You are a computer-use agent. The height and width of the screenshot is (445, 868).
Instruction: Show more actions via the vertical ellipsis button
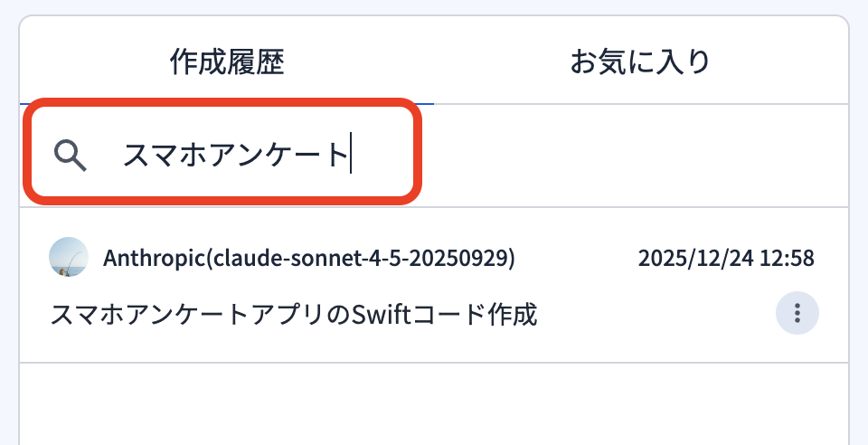(x=797, y=313)
